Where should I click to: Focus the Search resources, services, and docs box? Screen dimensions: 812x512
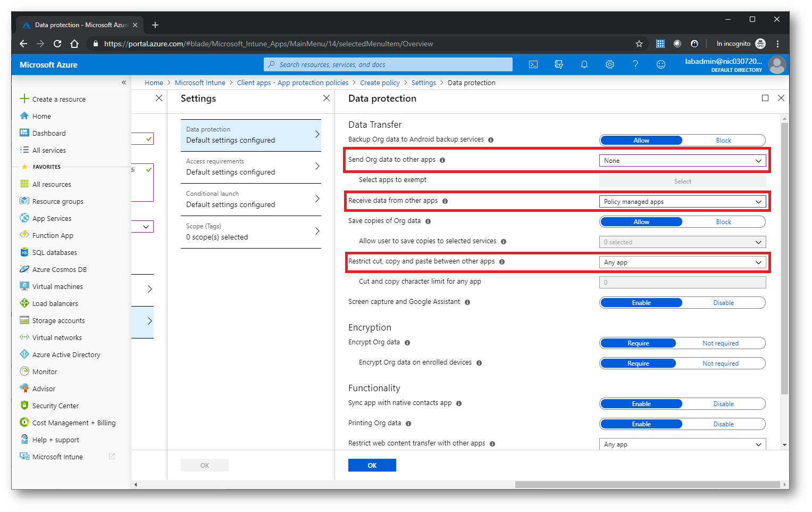pos(388,64)
